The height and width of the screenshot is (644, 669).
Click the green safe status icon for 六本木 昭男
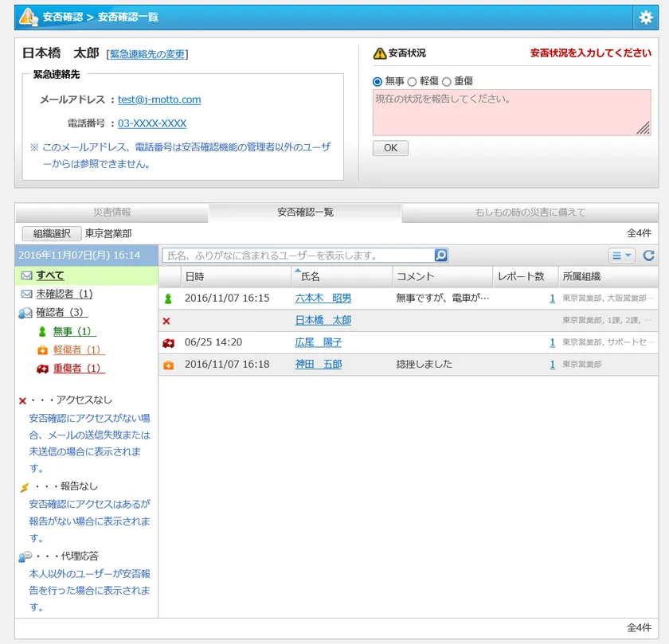[x=168, y=299]
